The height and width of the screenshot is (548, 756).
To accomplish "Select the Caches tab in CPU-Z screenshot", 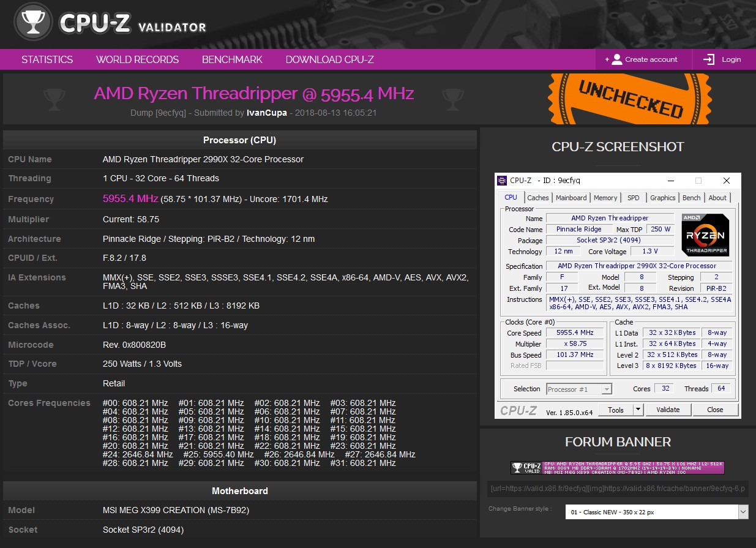I will point(538,198).
